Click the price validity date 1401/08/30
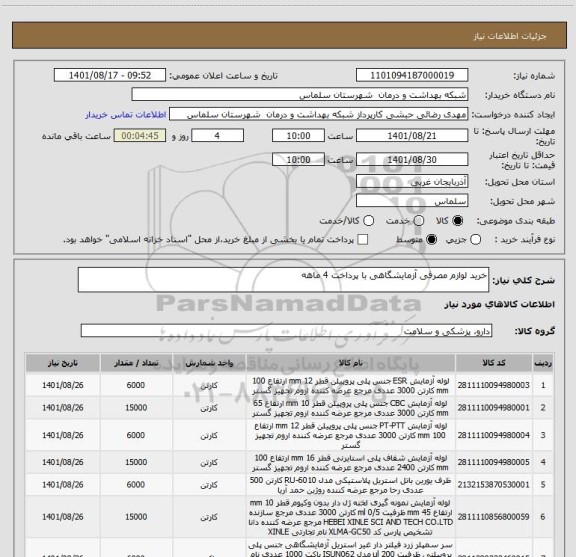Viewport: 576px width, 557px height. (x=412, y=159)
